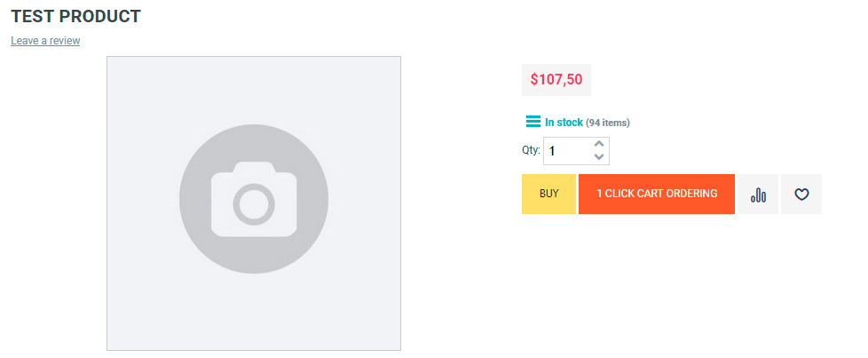The width and height of the screenshot is (868, 358).
Task: Click the number 1 in quantity box
Action: [x=552, y=151]
